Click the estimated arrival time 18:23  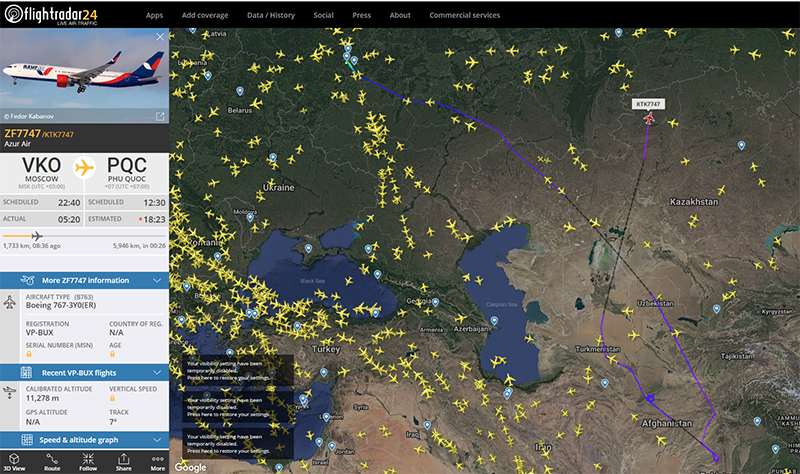pyautogui.click(x=154, y=219)
